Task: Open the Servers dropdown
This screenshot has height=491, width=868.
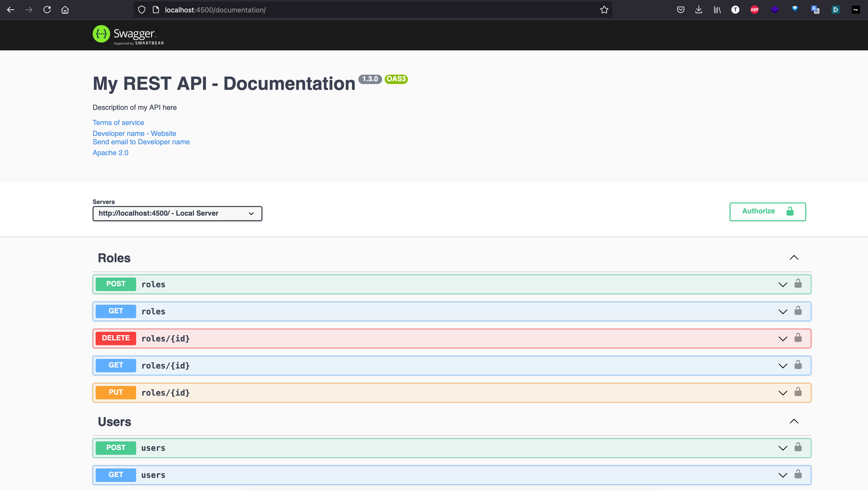Action: click(177, 213)
